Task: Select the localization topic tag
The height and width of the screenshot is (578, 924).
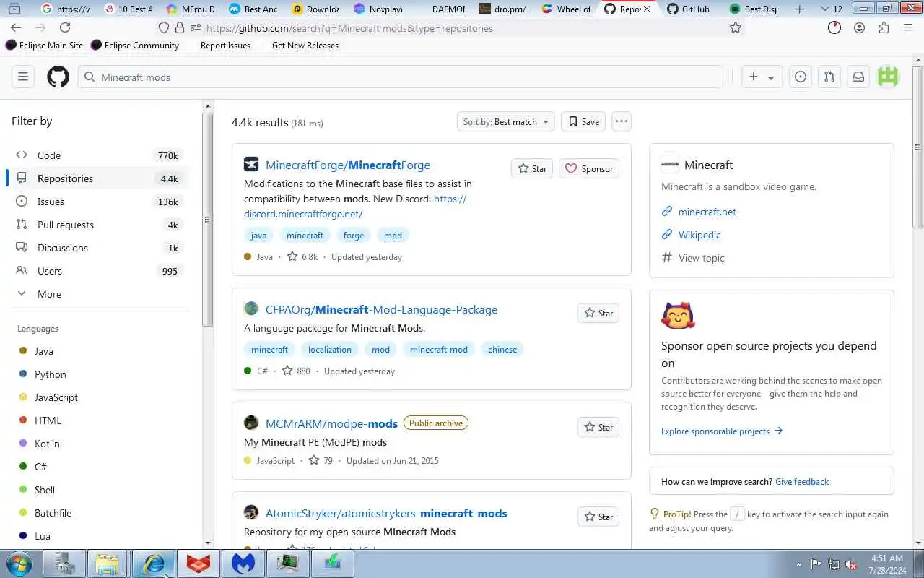Action: [330, 349]
